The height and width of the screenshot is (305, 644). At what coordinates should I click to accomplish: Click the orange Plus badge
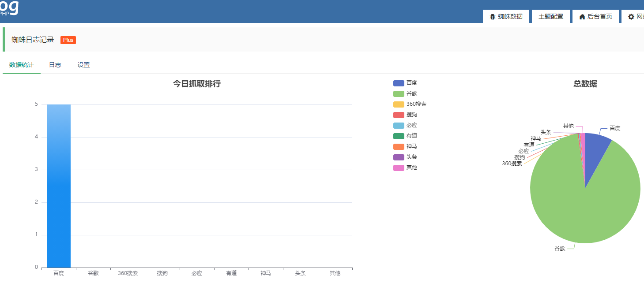[68, 40]
